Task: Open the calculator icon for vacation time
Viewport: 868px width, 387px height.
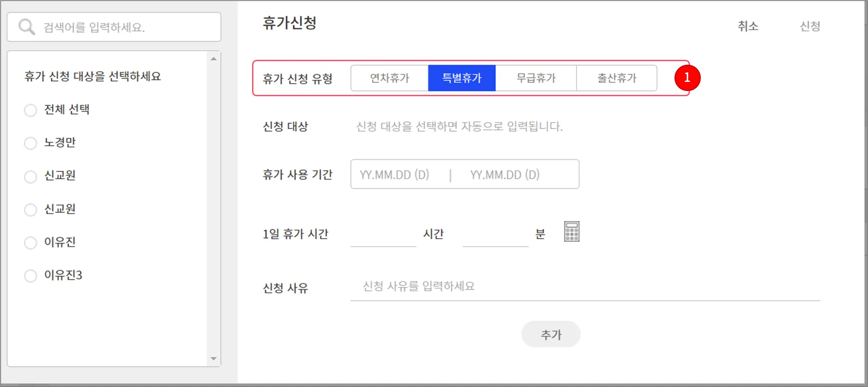Action: pyautogui.click(x=572, y=231)
